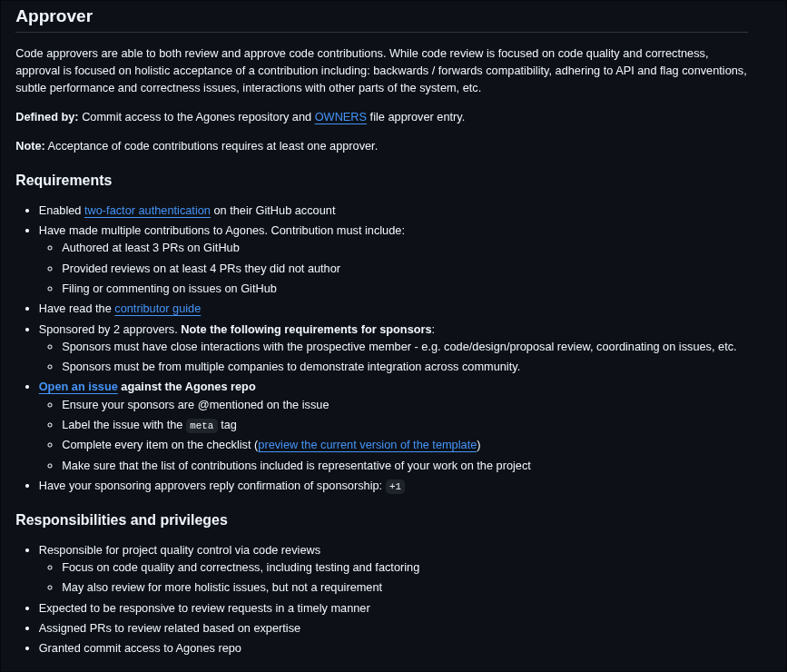Click the 'Responsibilities and privileges' heading
Image resolution: width=787 pixels, height=672 pixels.
click(122, 520)
